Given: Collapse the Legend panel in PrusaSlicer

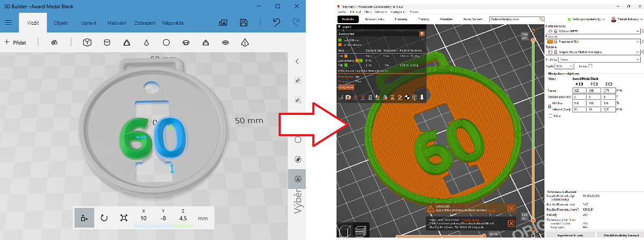Looking at the screenshot, I should 339,26.
